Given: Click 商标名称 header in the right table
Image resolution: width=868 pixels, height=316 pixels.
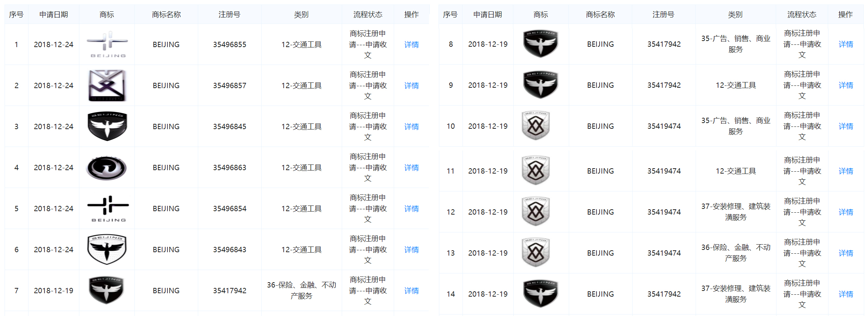Looking at the screenshot, I should point(600,14).
